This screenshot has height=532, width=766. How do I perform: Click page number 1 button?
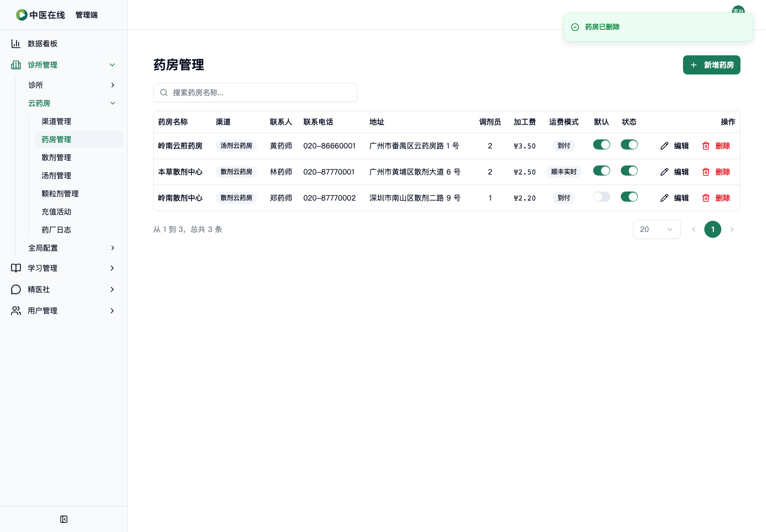[713, 229]
